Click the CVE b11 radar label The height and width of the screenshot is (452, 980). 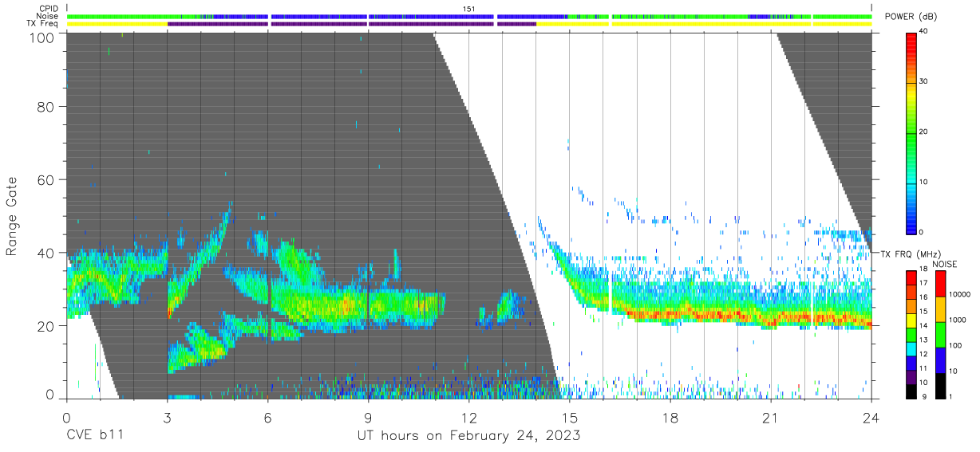pos(95,435)
